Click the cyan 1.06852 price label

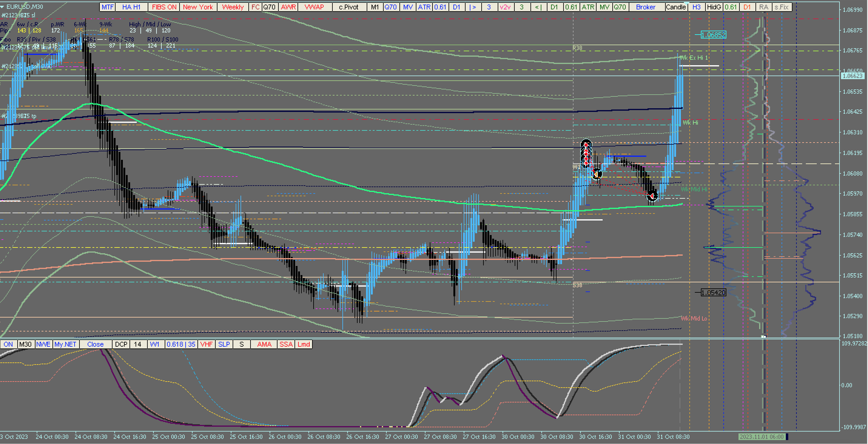tap(713, 35)
